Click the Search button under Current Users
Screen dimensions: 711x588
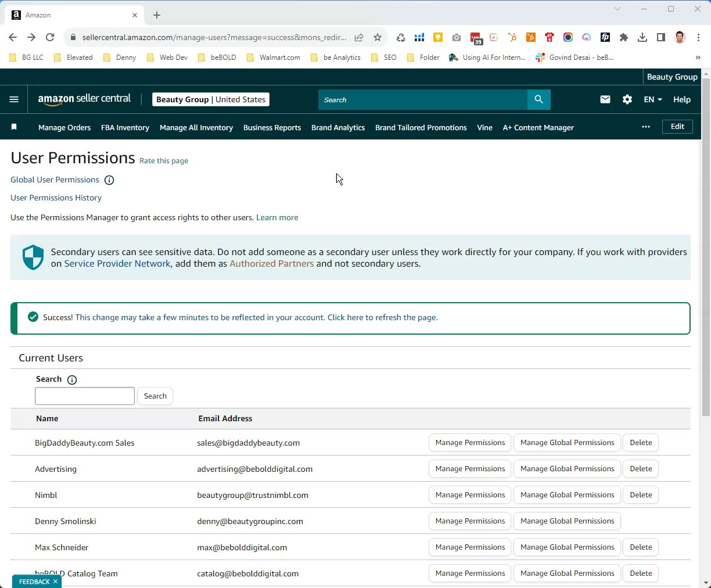[155, 396]
